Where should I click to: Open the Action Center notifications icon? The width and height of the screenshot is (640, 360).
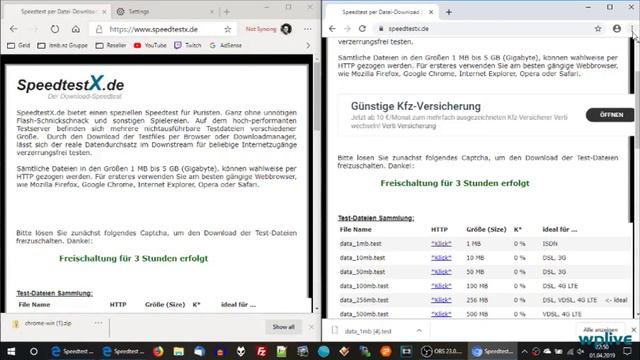pyautogui.click(x=627, y=351)
